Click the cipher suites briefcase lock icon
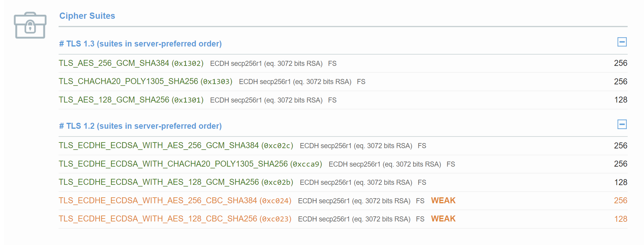Image resolution: width=644 pixels, height=245 pixels. click(x=30, y=25)
